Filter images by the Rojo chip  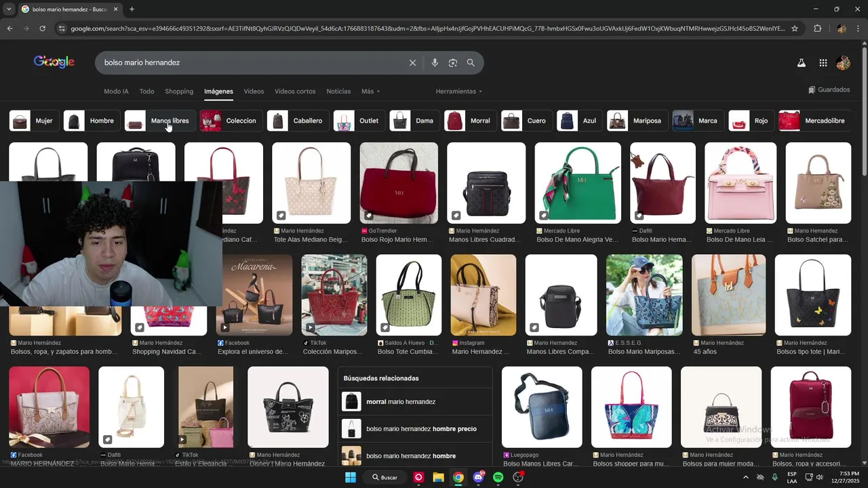751,121
